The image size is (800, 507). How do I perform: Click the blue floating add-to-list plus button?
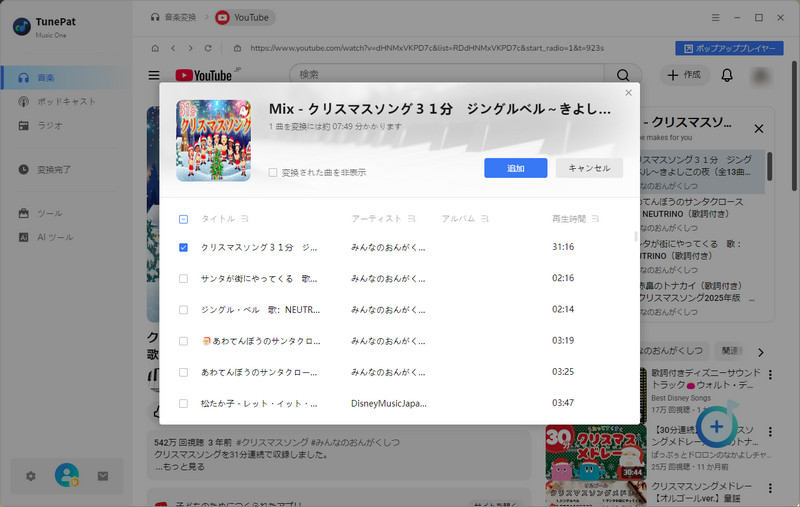click(x=717, y=426)
